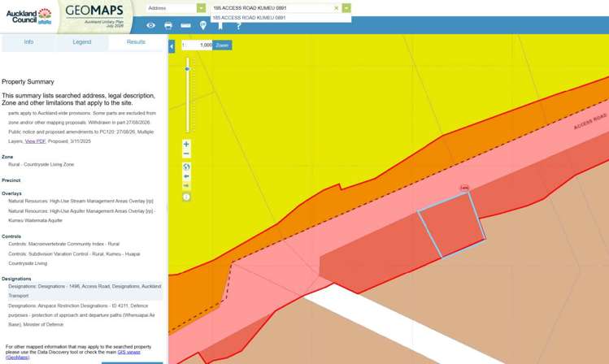Click the 1496 designation label on map
Viewport: 609px width, 364px height.
(464, 188)
